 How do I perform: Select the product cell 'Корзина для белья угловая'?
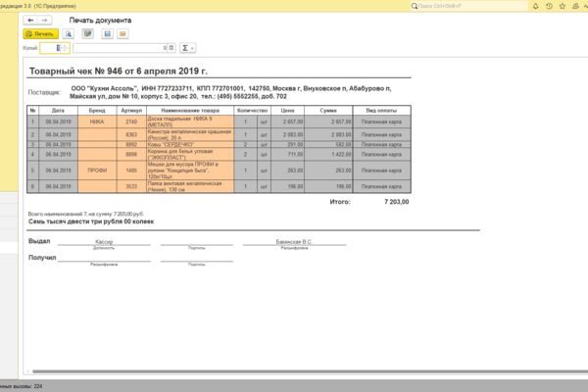pos(190,154)
